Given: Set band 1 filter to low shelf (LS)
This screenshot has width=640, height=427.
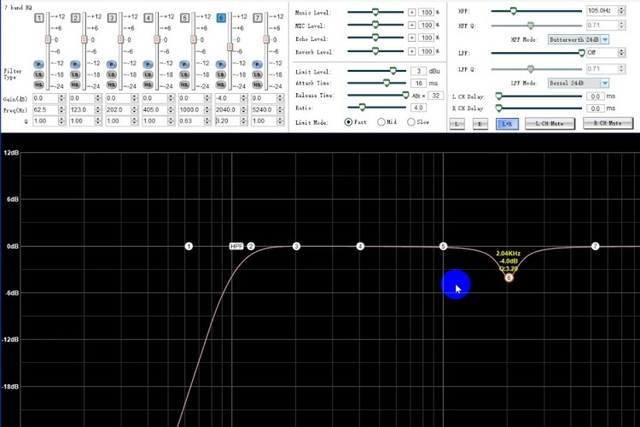Looking at the screenshot, I should coord(39,75).
